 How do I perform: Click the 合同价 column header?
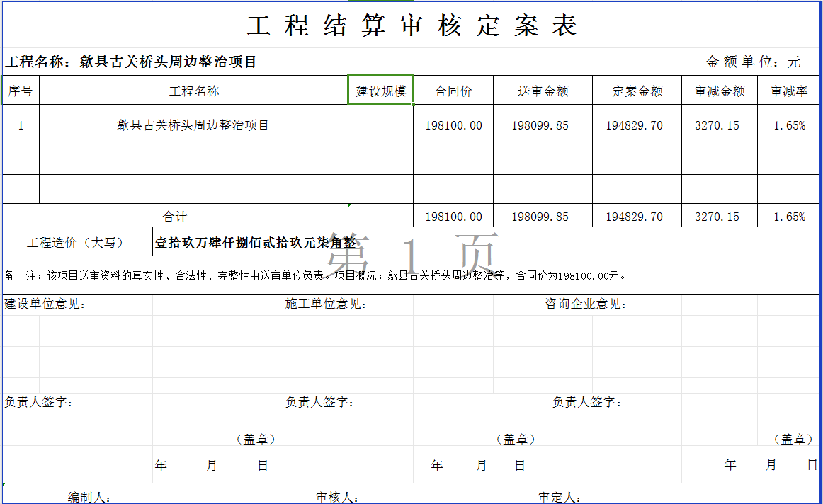(453, 91)
